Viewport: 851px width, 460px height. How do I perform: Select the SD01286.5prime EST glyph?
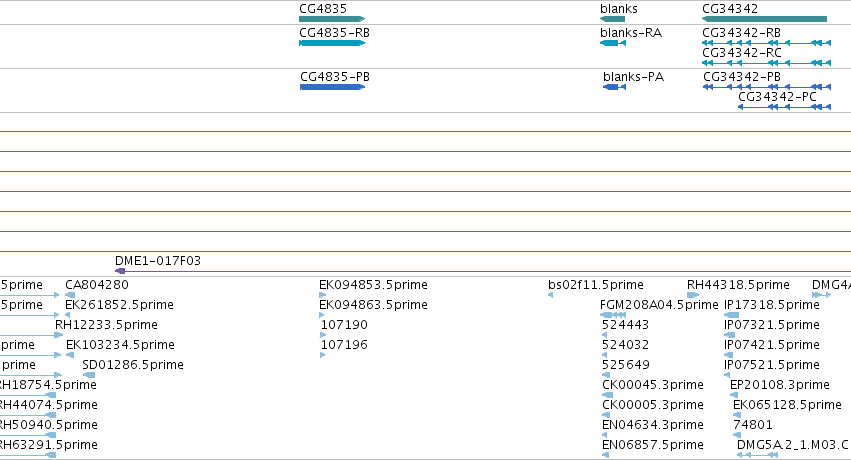click(x=89, y=375)
